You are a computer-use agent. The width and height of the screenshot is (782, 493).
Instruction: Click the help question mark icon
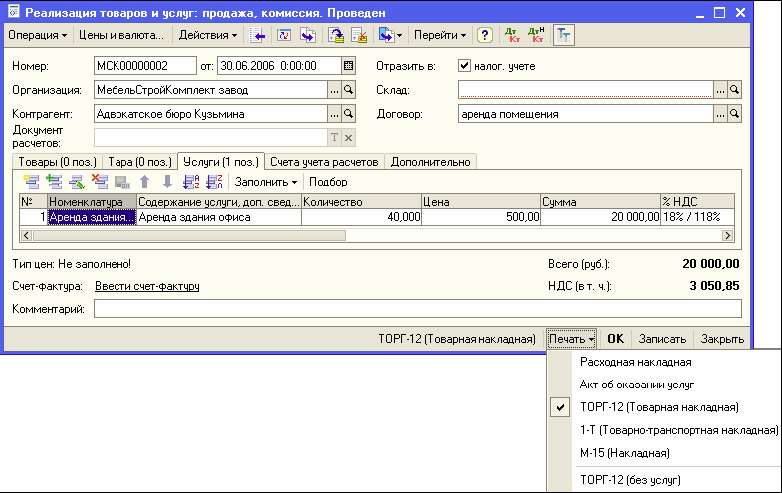click(484, 35)
